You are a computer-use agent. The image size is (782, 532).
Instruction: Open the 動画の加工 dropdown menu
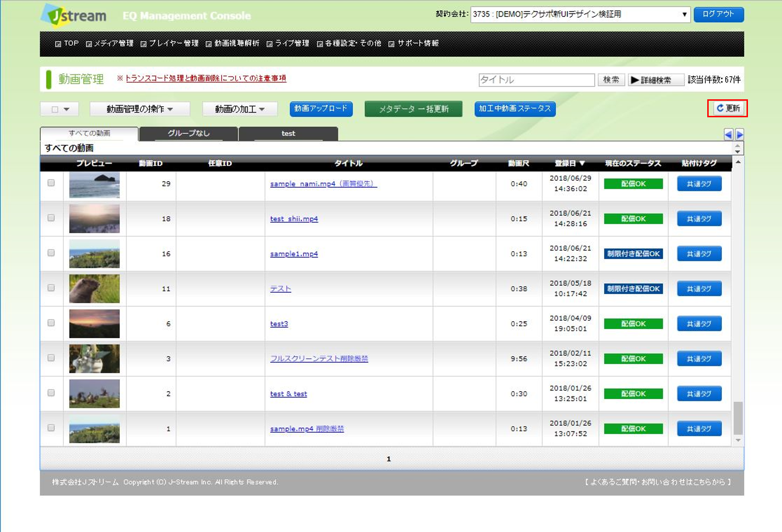240,109
